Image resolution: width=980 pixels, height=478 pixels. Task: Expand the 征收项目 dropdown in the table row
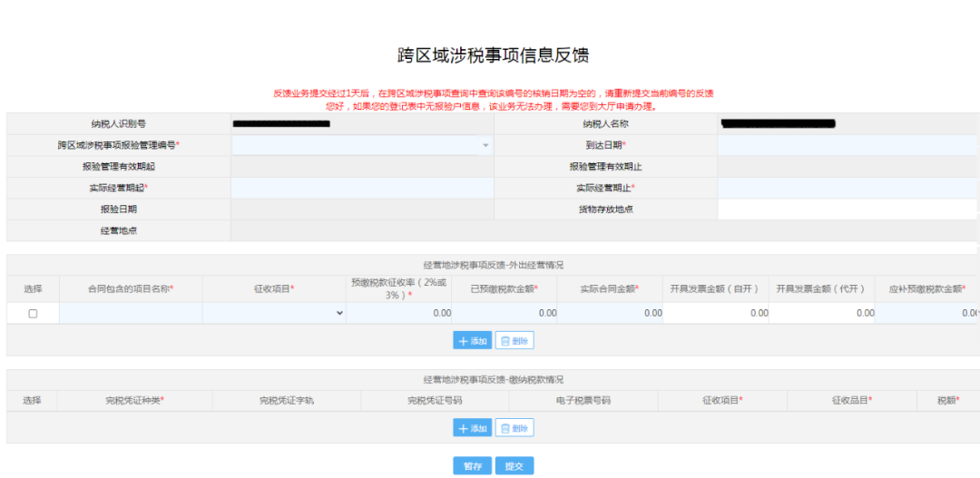274,313
